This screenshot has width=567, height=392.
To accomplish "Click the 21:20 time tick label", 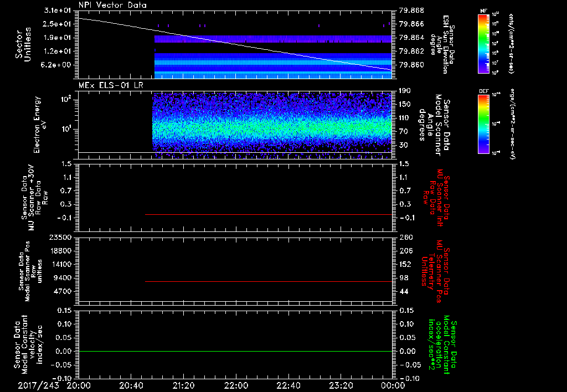I will pos(183,385).
